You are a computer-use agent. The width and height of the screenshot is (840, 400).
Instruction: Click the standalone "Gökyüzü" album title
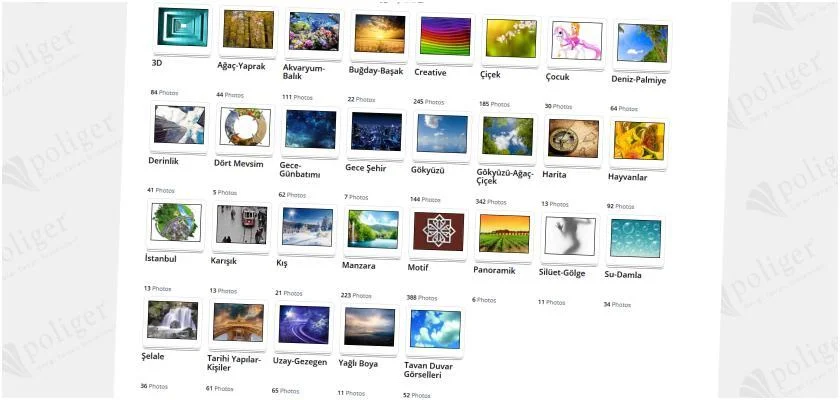[x=428, y=171]
